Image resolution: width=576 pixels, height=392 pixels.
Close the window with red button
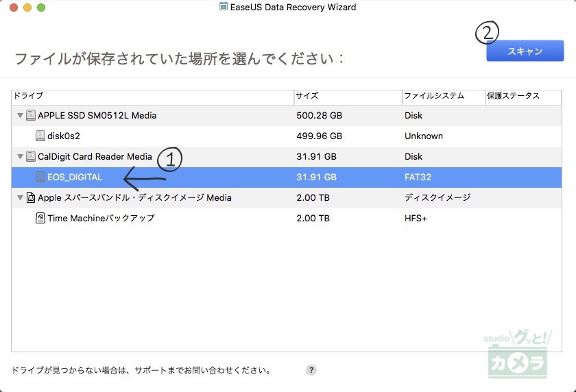(x=14, y=8)
